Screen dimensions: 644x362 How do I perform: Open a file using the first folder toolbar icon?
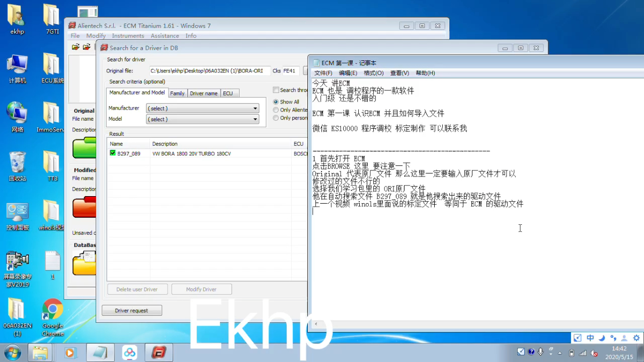pyautogui.click(x=75, y=47)
